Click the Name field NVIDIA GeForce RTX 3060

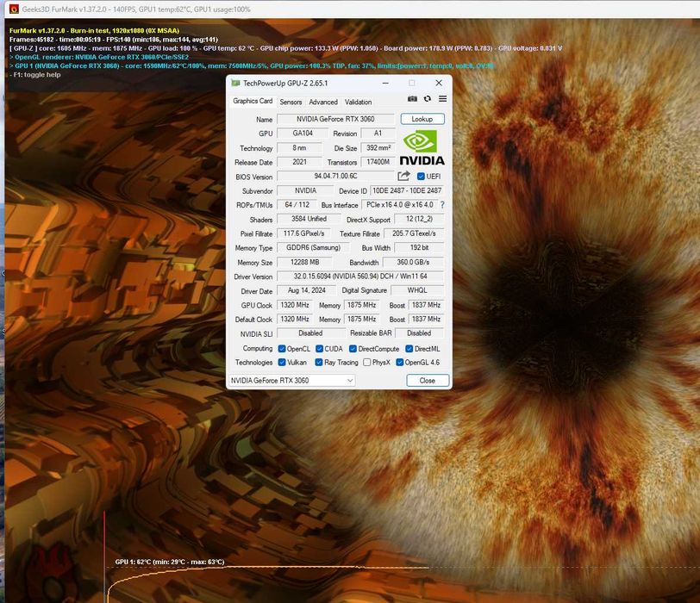(x=335, y=119)
